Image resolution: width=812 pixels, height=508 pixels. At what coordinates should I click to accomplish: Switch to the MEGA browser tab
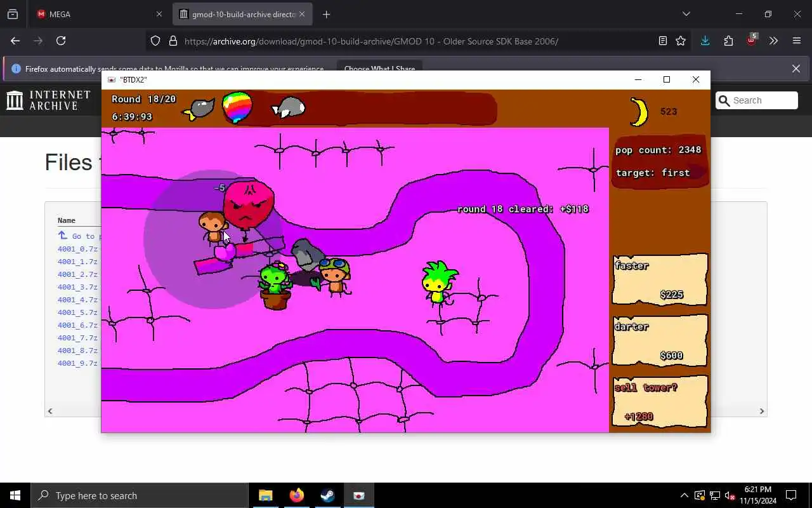pos(97,14)
